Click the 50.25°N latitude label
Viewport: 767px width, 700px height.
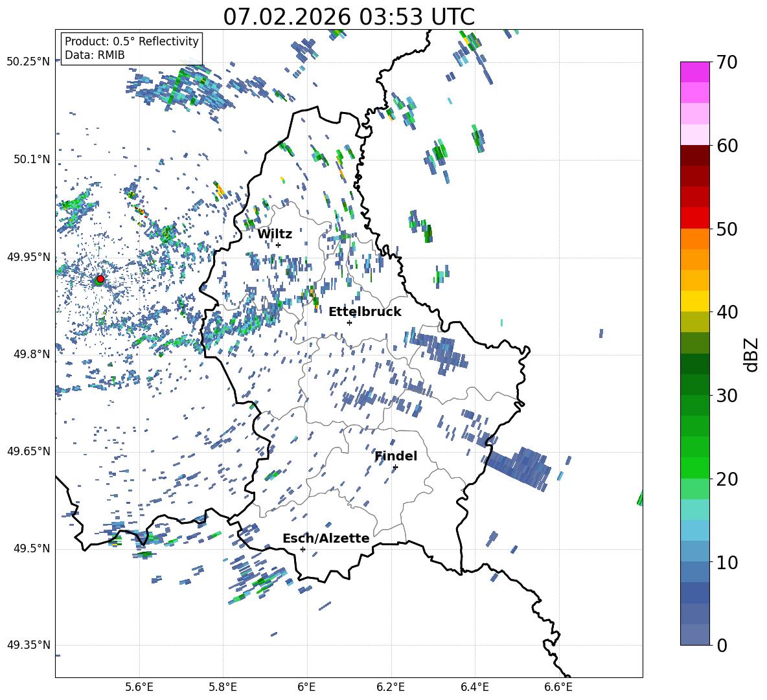(x=29, y=62)
